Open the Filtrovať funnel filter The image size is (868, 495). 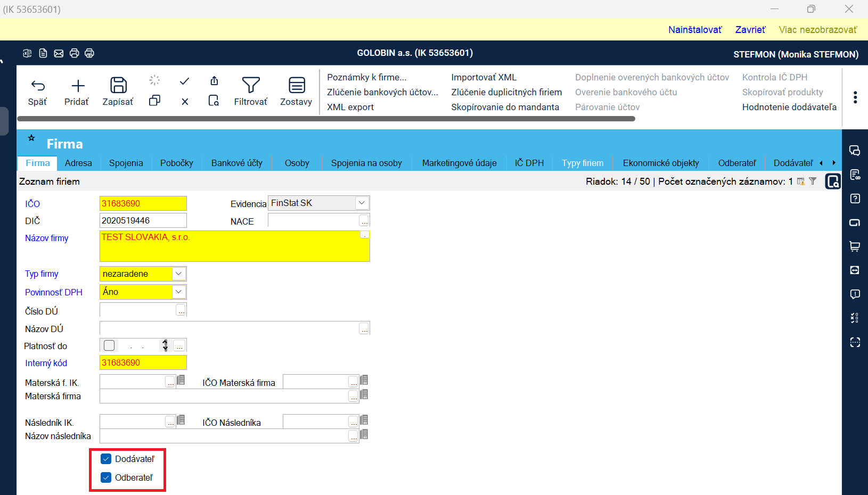(251, 86)
